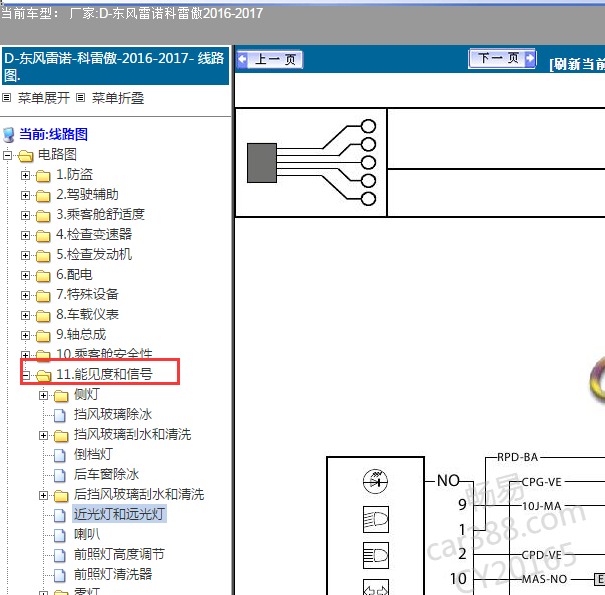
Task: Click the page icon of 前照灯高度调节
Action: pos(60,556)
